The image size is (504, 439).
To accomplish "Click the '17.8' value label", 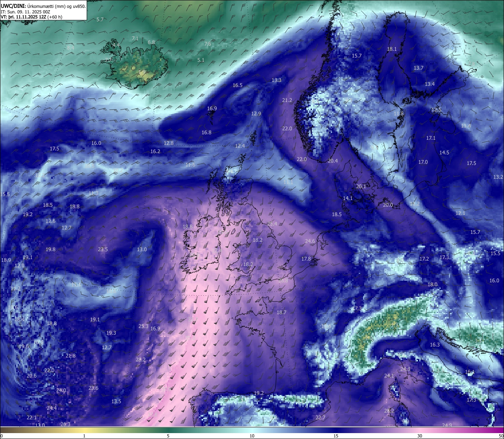I will click(x=306, y=259).
